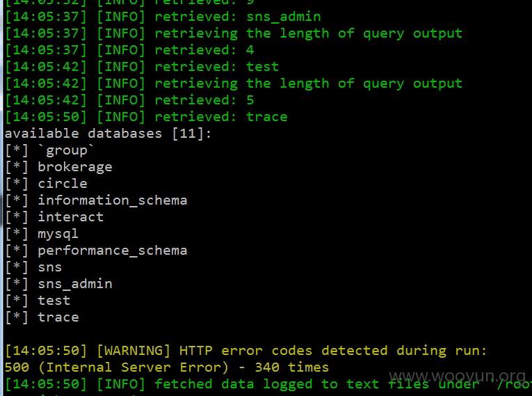The image size is (532, 396).
Task: Select the 'retrieved: 4' log line
Action: (129, 50)
